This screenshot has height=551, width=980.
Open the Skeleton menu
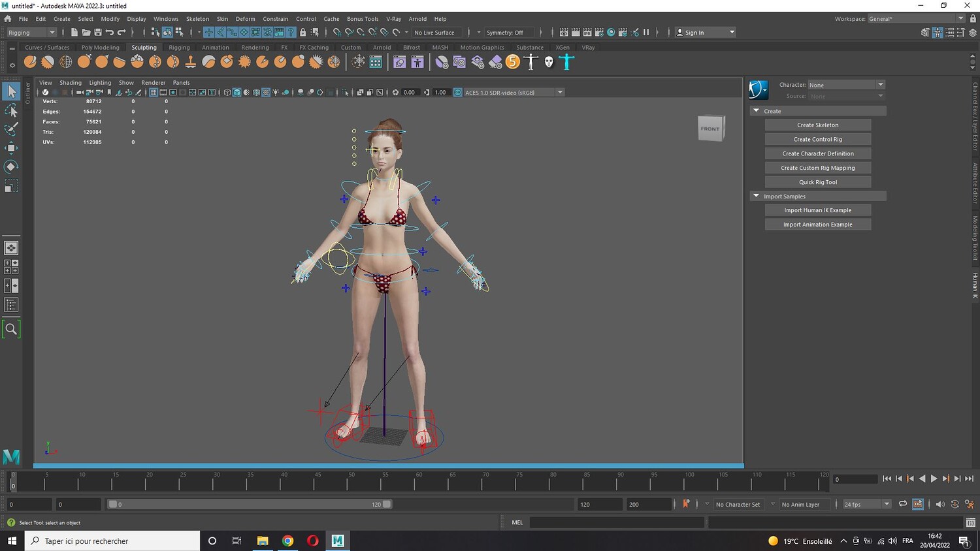click(x=197, y=19)
